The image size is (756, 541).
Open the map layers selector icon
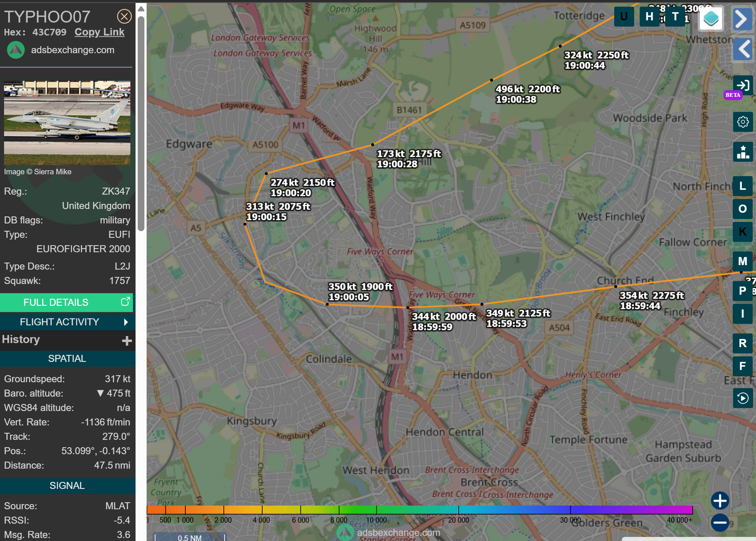711,18
